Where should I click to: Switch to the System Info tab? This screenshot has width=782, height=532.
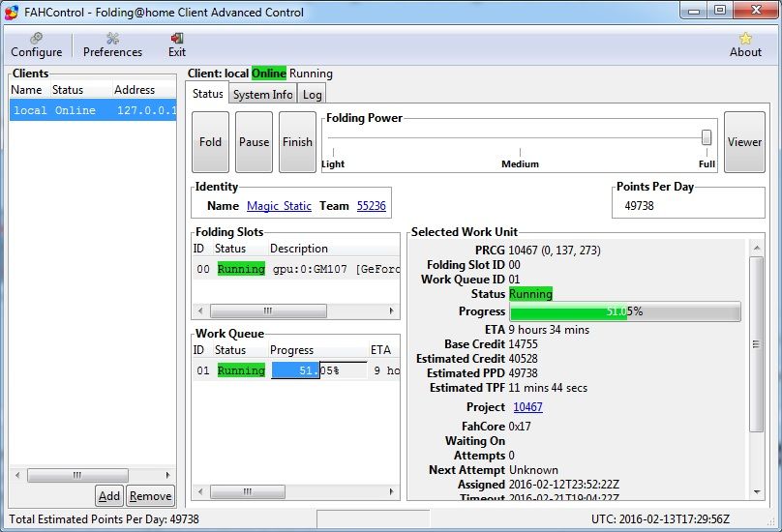pos(263,94)
